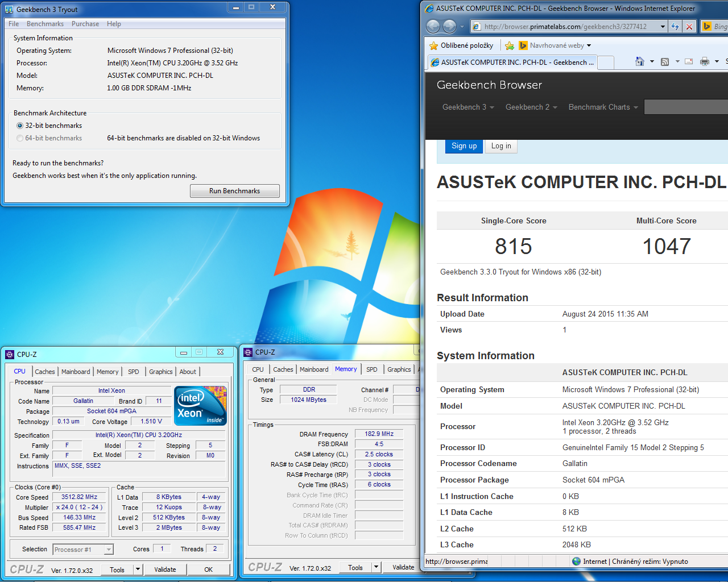
Task: Click Validate in the Memory CPU-Z window
Action: (x=403, y=567)
